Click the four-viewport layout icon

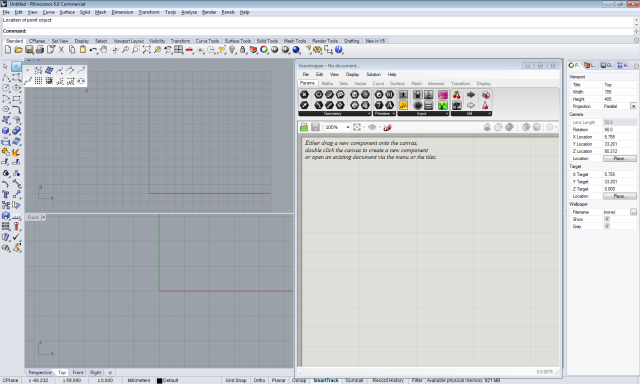point(178,50)
